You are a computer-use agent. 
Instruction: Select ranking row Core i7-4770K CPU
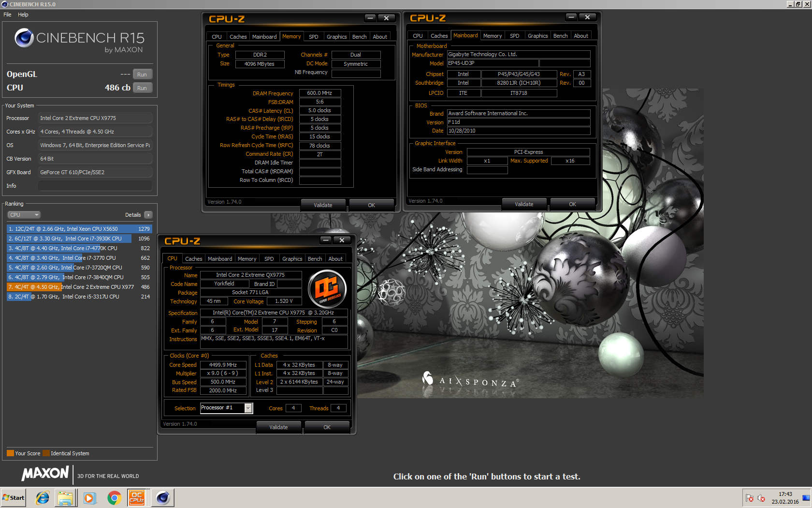point(79,248)
